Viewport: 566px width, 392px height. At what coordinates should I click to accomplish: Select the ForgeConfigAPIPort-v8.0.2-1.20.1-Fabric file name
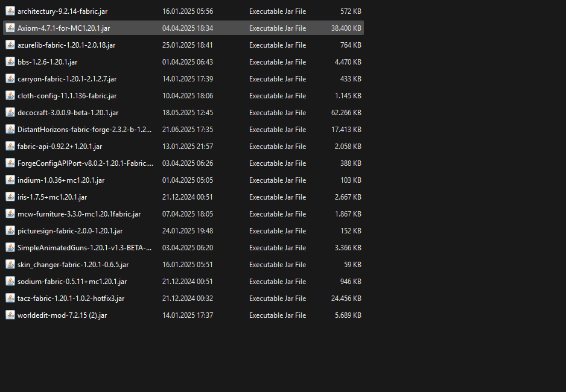(85, 163)
